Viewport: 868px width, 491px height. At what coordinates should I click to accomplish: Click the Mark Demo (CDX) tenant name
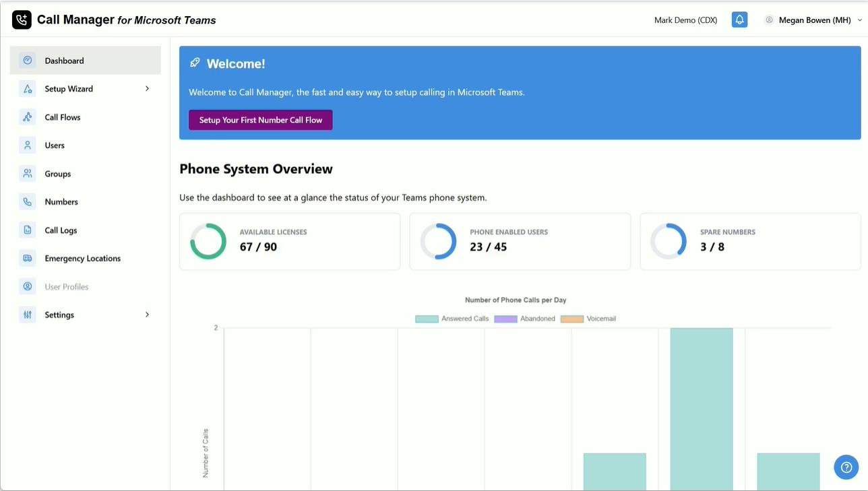685,20
